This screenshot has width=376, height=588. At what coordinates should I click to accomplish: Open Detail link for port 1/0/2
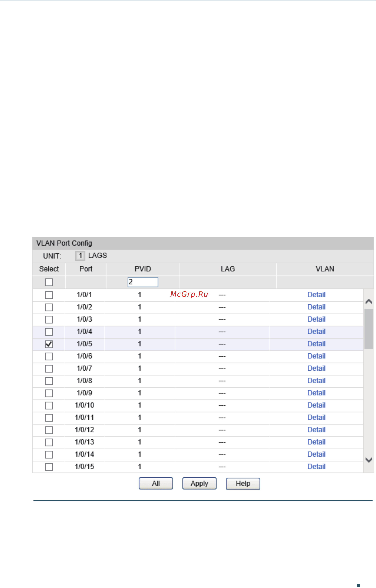[316, 307]
